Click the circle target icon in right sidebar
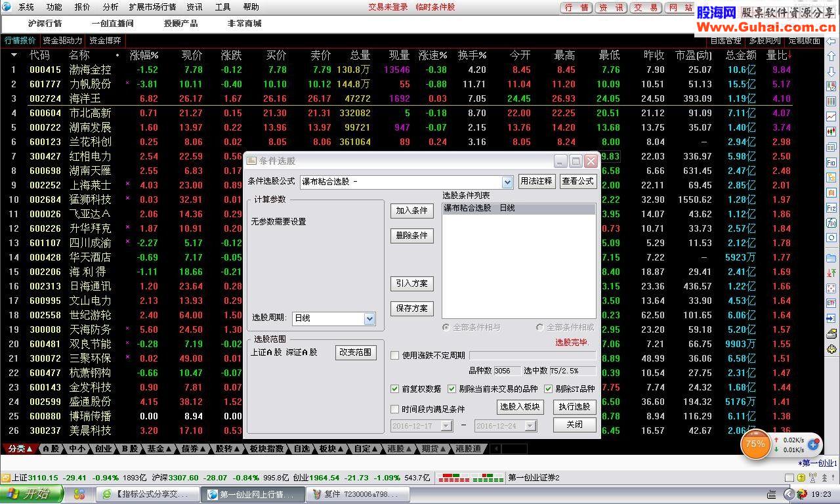The width and height of the screenshot is (840, 504). tap(831, 237)
